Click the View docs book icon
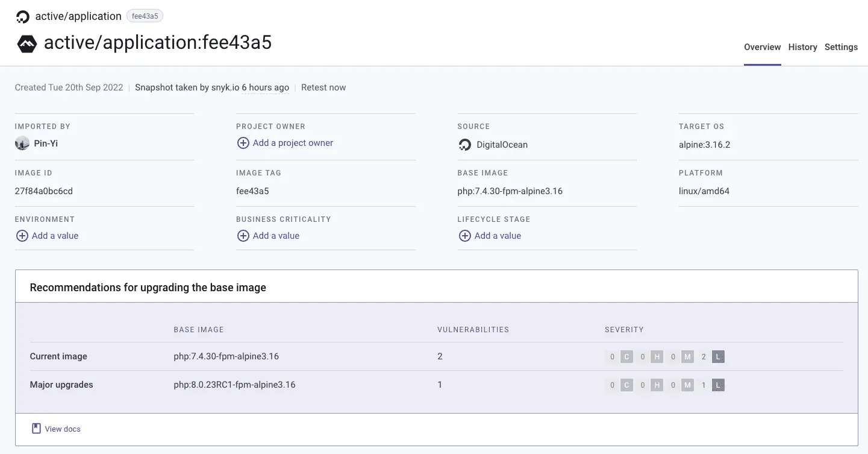Image resolution: width=868 pixels, height=454 pixels. coord(36,429)
